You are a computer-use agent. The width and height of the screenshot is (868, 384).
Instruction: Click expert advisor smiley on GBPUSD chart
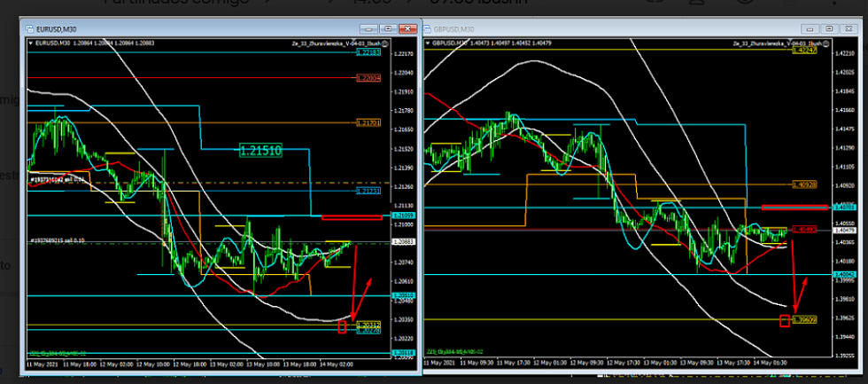click(825, 43)
